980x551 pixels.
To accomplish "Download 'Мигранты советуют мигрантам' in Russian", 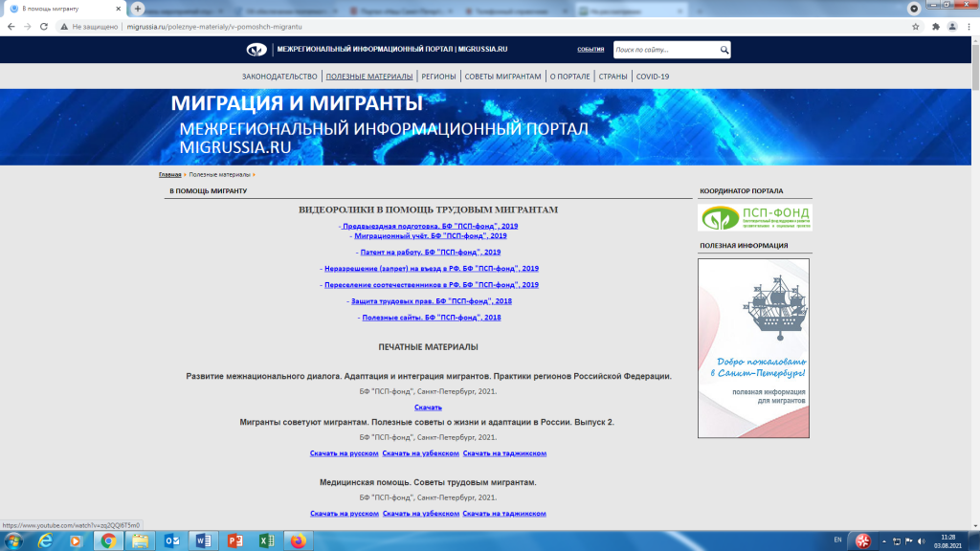I will pyautogui.click(x=345, y=453).
